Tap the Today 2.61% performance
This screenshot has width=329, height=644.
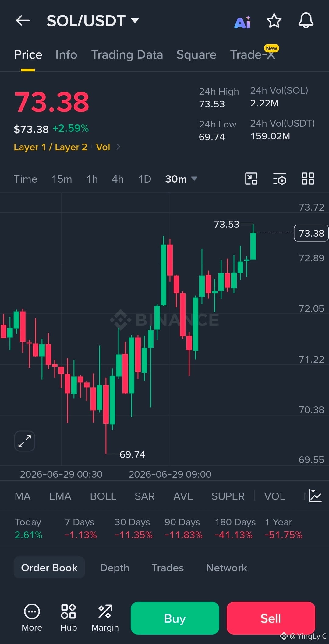click(28, 529)
